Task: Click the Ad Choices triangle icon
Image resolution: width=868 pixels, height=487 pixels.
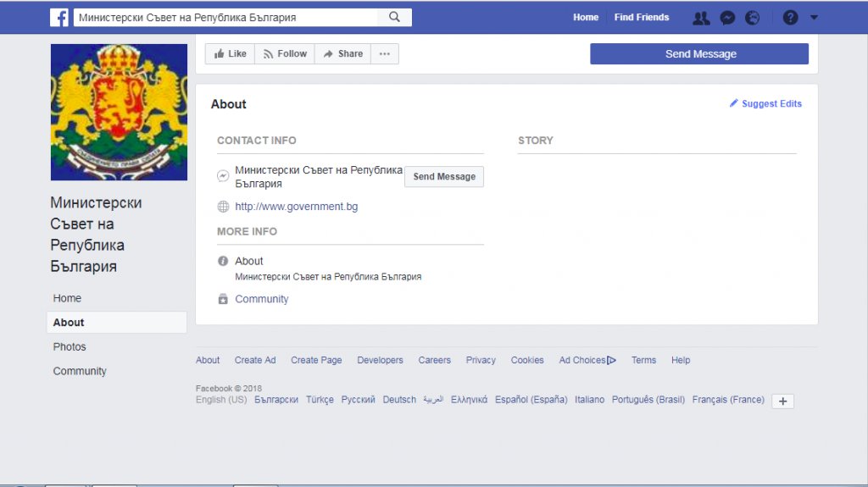Action: [611, 360]
